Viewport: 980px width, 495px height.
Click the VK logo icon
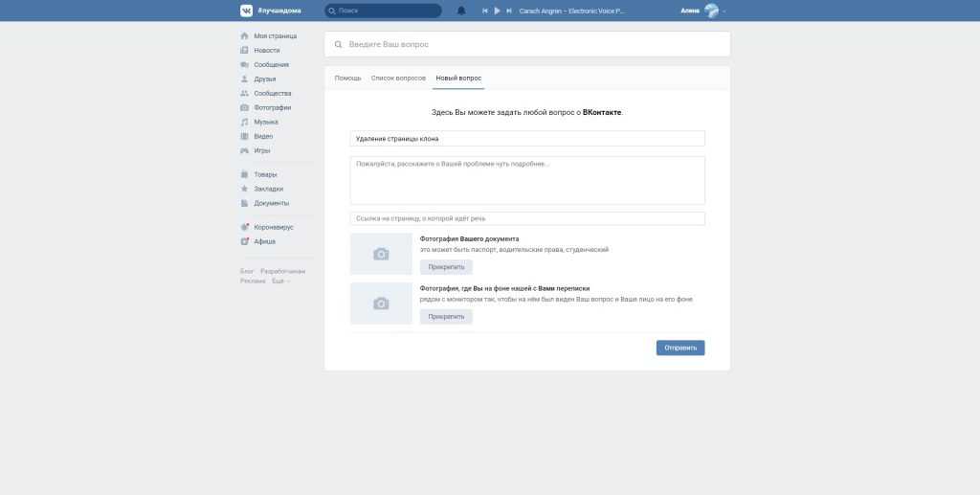[246, 11]
